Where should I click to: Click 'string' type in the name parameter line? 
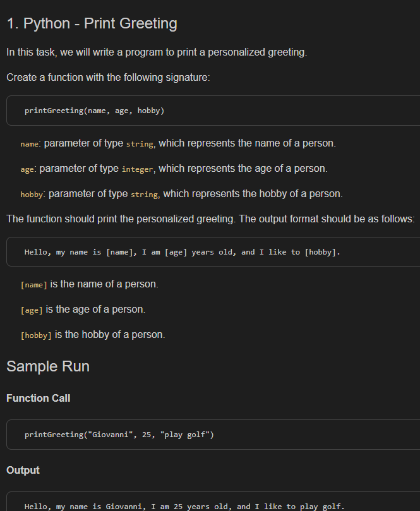140,144
